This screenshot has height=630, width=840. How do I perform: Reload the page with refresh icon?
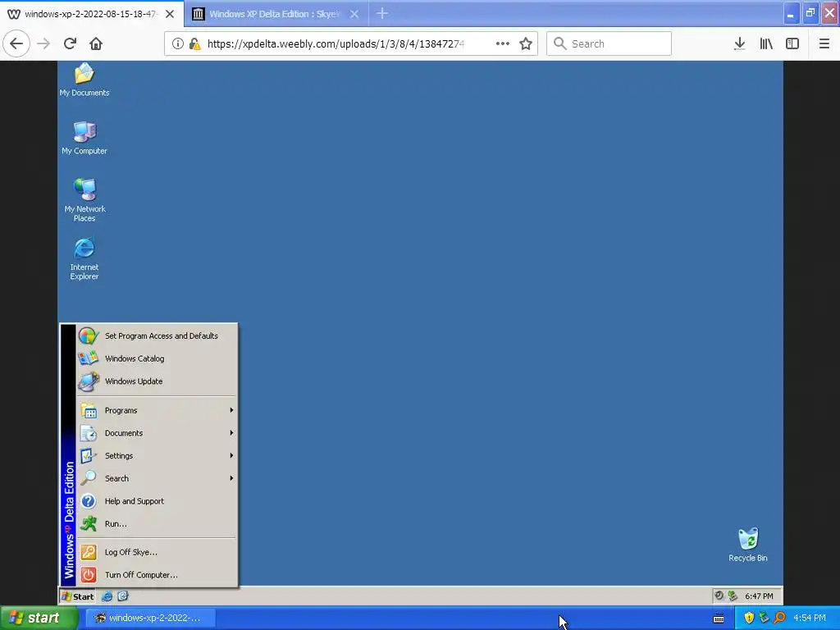click(70, 43)
